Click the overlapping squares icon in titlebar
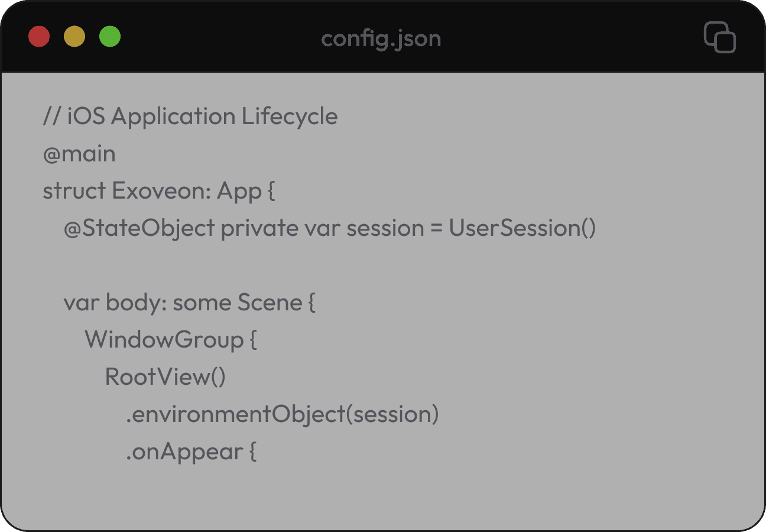766x532 pixels. [720, 38]
